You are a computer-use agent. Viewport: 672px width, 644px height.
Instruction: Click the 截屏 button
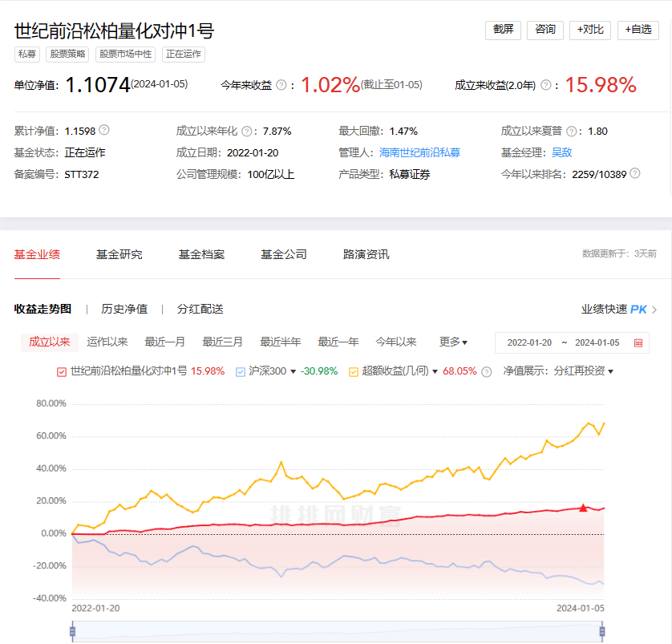pos(503,30)
